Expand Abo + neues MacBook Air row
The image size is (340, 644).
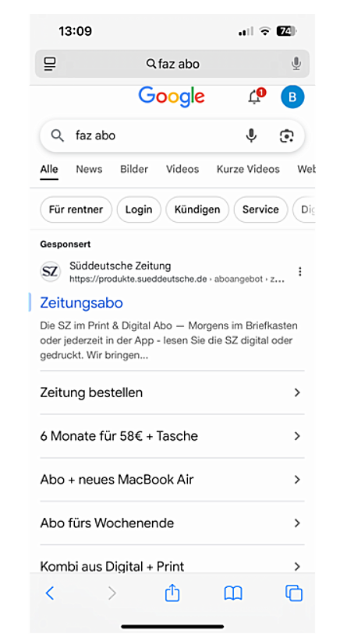(x=172, y=480)
